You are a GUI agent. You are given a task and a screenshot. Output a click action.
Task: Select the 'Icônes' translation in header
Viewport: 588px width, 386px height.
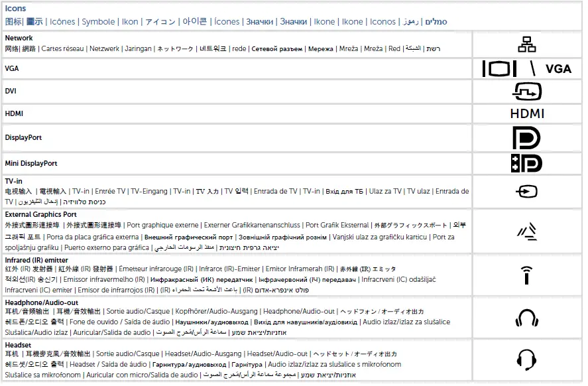(62, 22)
